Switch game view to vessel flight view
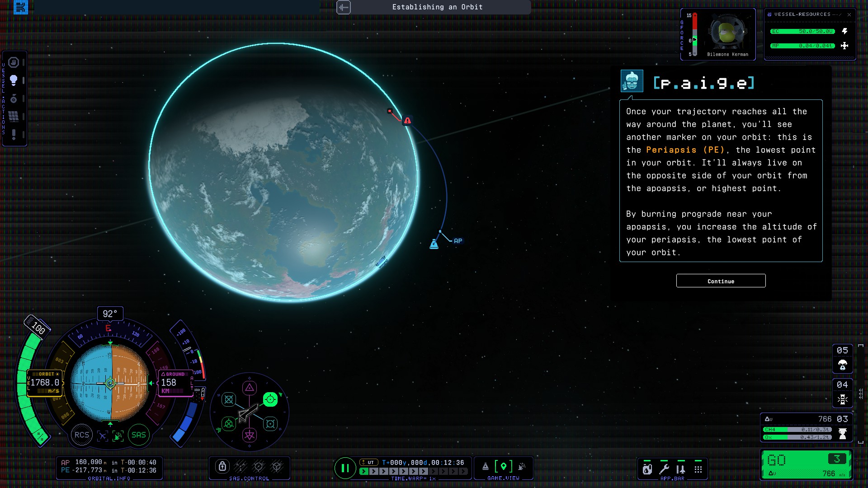Viewport: 868px width, 488px height. 485,466
